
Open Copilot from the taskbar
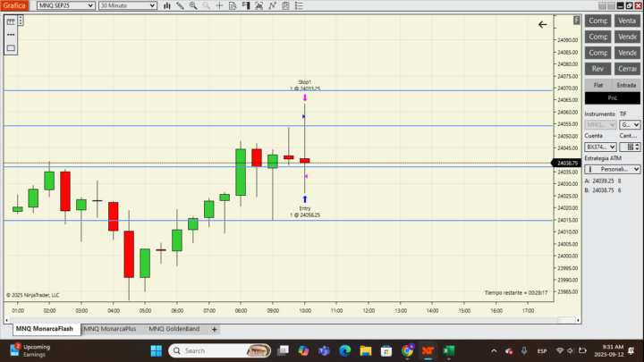tap(303, 351)
